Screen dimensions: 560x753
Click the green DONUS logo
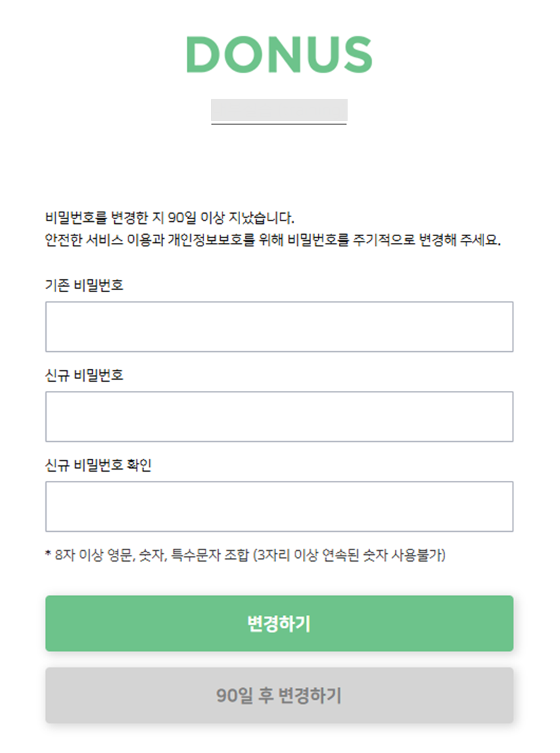[x=279, y=54]
